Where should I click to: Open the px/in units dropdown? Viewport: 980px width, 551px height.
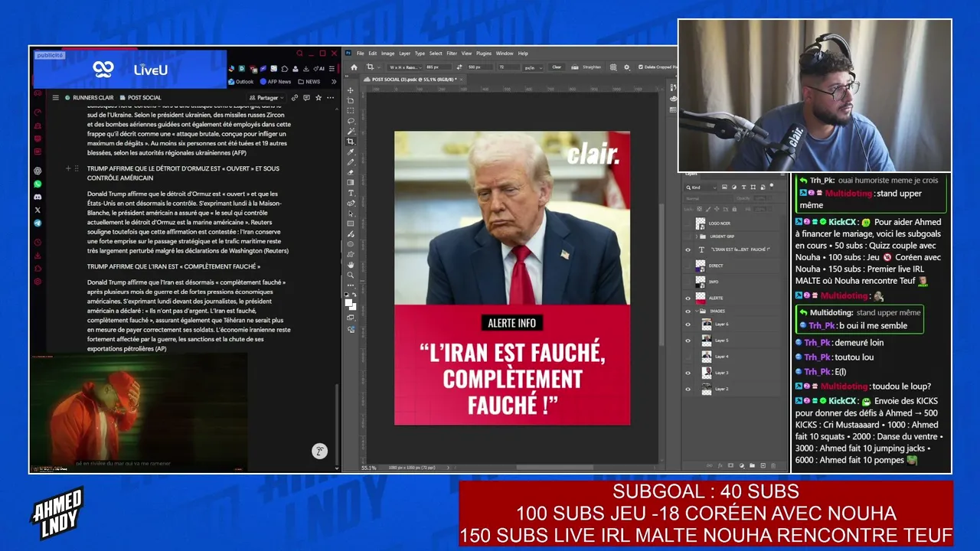coord(533,67)
